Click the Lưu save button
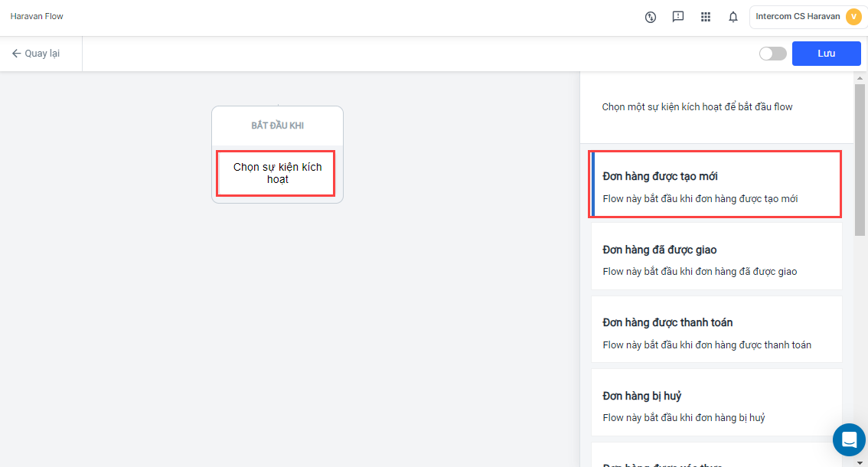Image resolution: width=868 pixels, height=467 pixels. coord(826,54)
